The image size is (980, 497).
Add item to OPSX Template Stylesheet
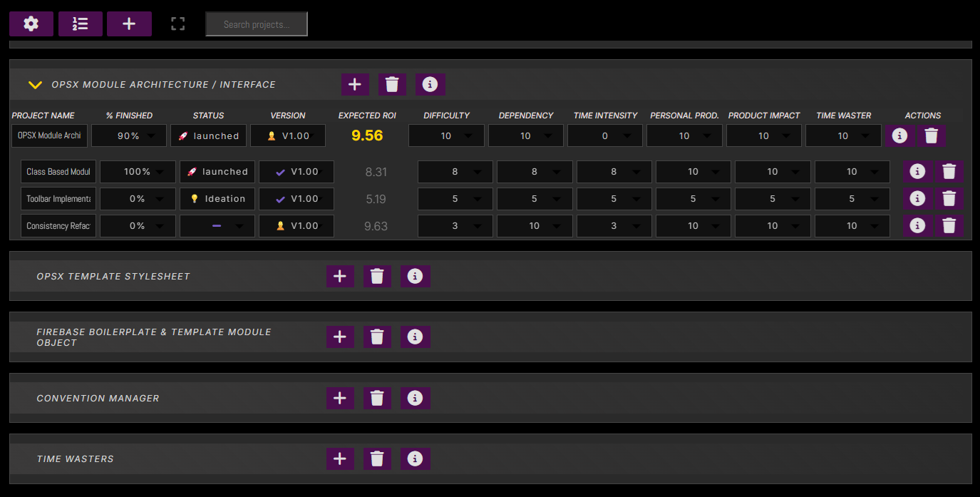[340, 276]
